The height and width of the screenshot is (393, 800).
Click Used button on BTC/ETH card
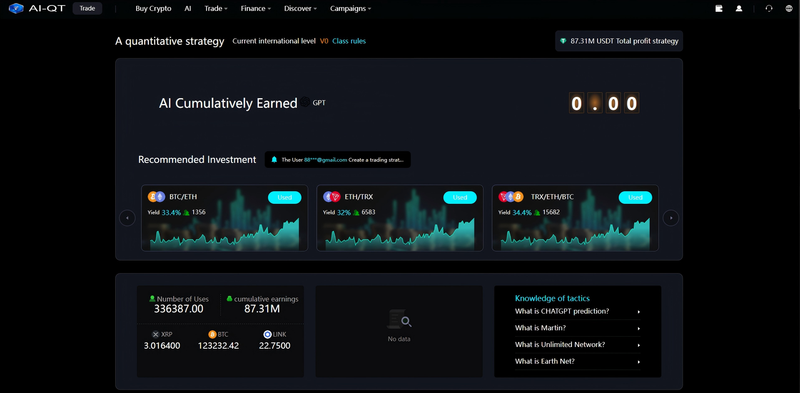coord(285,198)
